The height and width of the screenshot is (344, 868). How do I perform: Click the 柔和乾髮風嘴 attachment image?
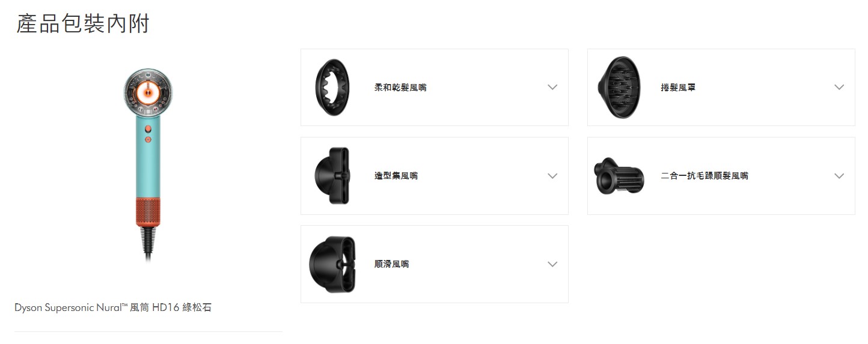332,88
